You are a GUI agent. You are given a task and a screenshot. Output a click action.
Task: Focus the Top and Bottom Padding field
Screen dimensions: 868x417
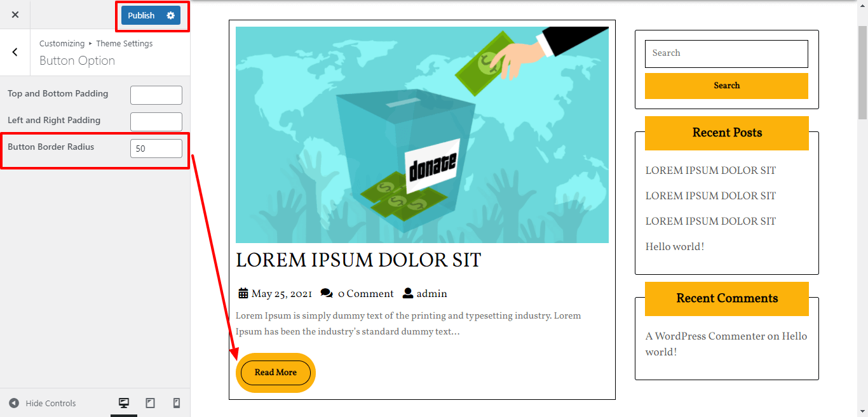pos(156,95)
